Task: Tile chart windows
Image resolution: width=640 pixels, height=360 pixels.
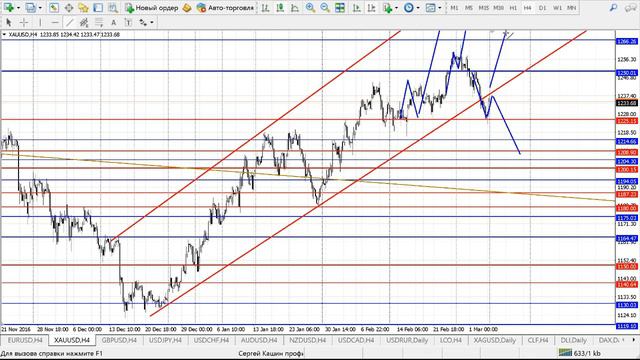Action: point(340,7)
